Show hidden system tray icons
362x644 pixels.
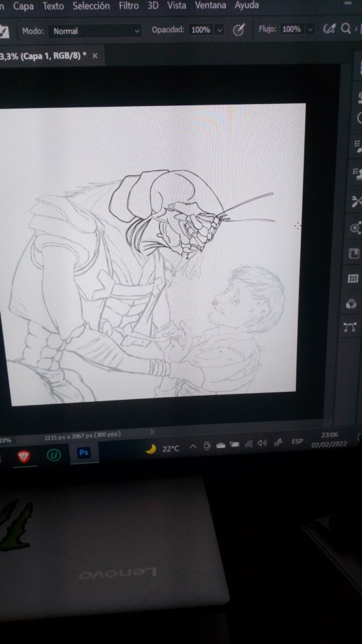[192, 447]
